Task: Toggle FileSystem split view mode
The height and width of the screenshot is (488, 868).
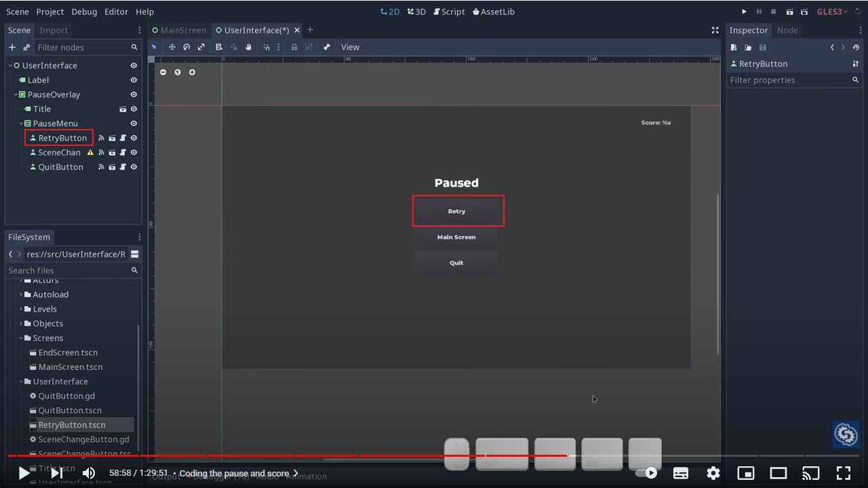Action: coord(135,254)
